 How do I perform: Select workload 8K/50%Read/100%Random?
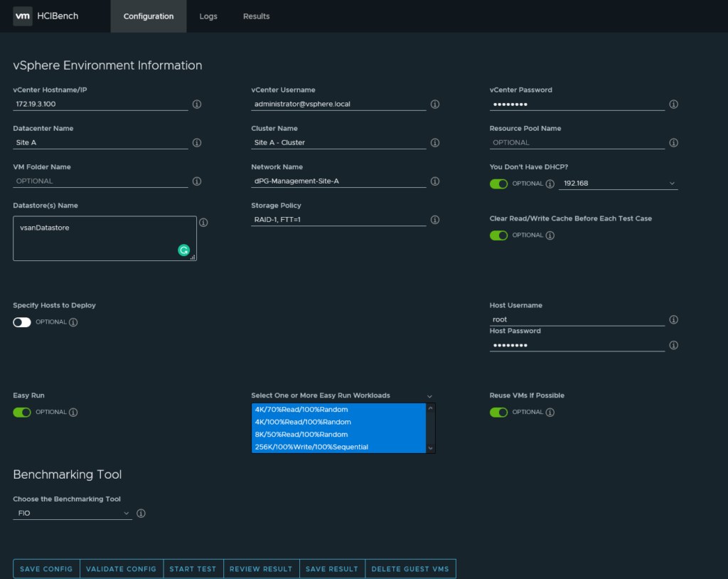(338, 435)
